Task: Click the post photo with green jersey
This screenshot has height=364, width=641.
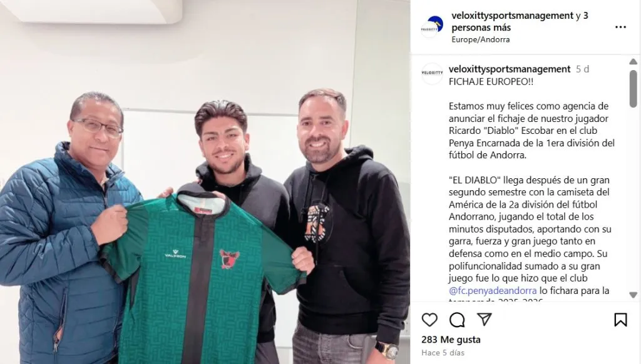Action: 205,182
